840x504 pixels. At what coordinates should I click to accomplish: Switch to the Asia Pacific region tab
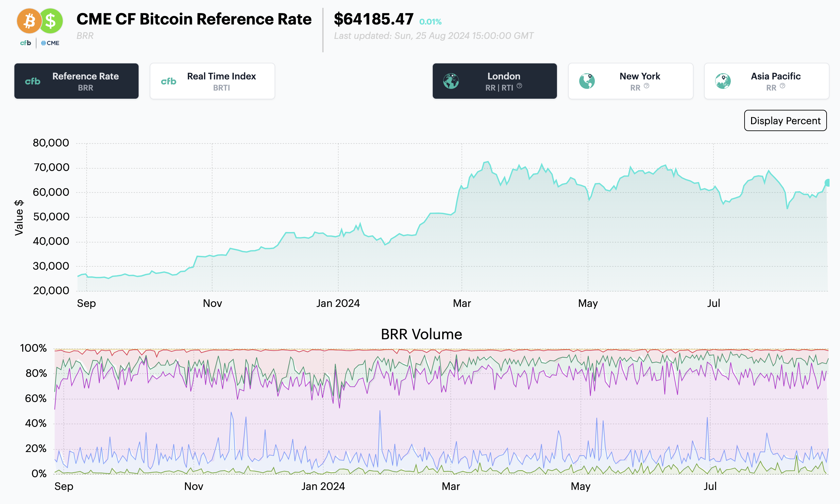[766, 81]
